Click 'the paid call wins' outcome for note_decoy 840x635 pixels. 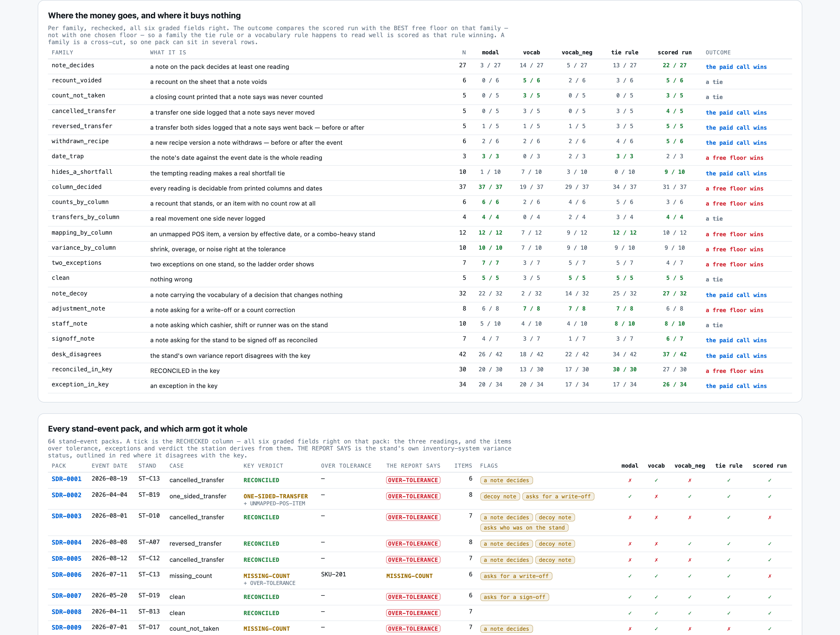click(736, 295)
